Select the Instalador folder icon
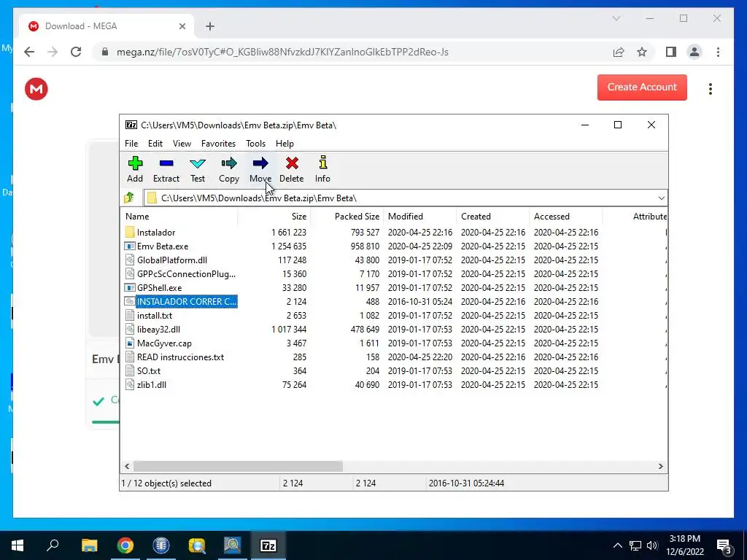 [130, 233]
